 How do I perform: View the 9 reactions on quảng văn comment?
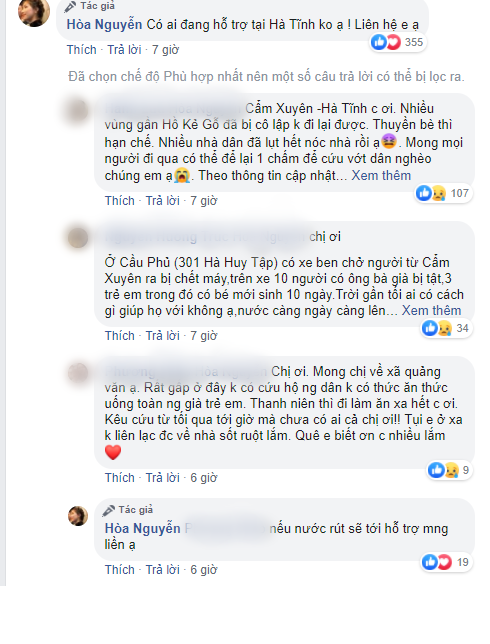(x=449, y=470)
